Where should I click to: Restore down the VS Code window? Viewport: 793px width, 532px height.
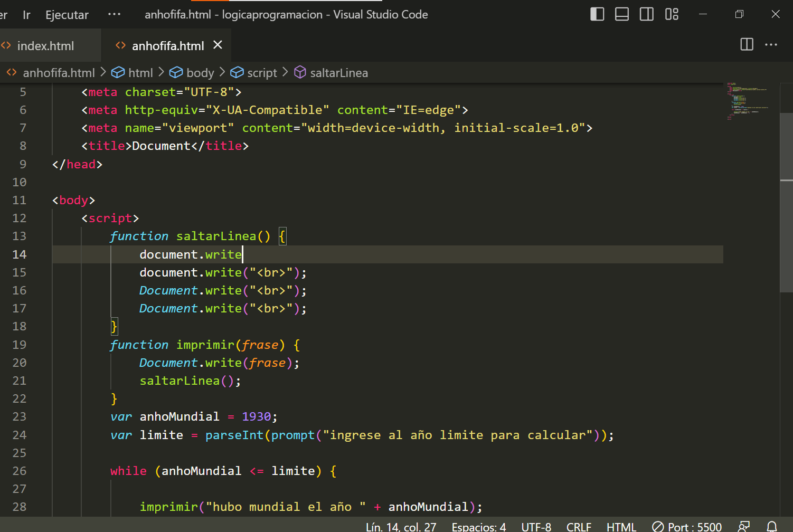739,14
